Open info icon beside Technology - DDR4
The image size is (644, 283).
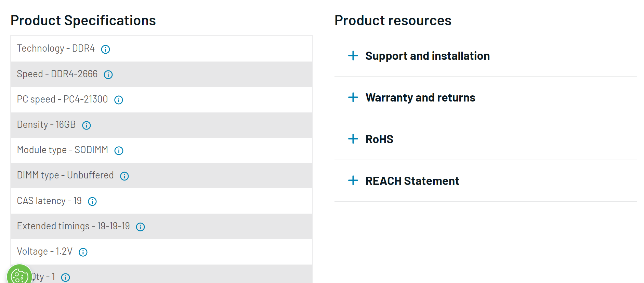click(x=105, y=49)
